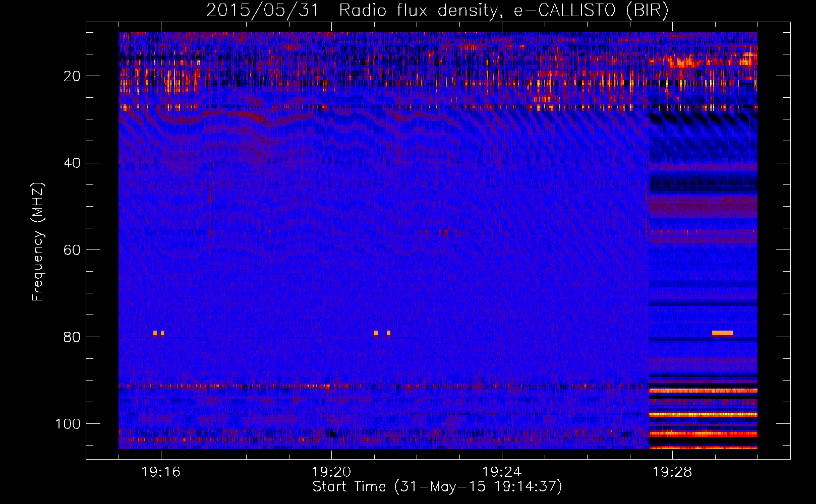Click the 'Start Time (31-May-15 19:14:37)' label

(x=437, y=487)
